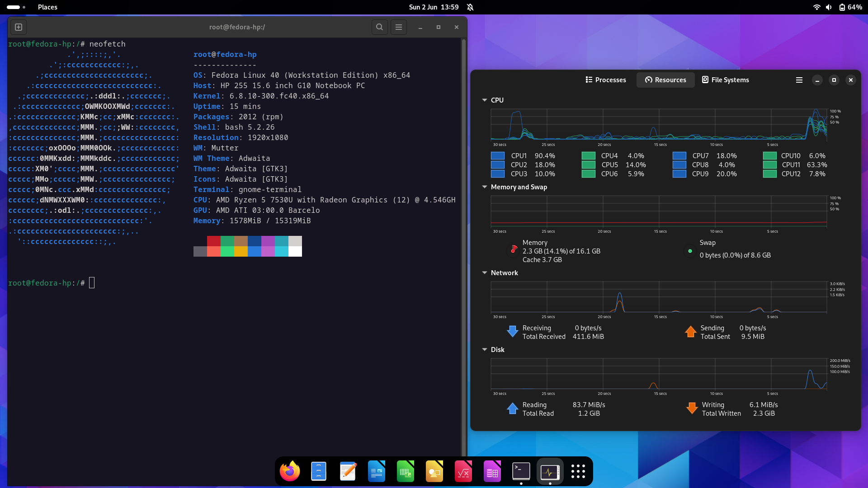
Task: Click the Sending upload arrow icon
Action: 691,332
